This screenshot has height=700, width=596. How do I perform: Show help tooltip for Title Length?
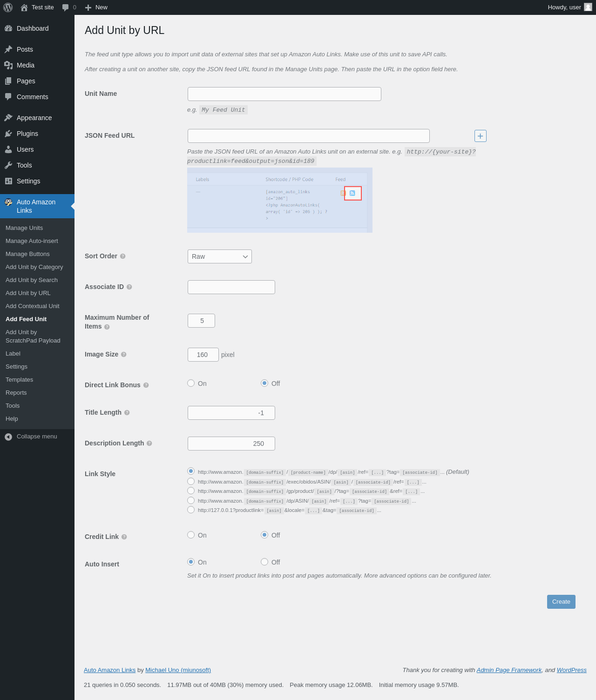pyautogui.click(x=127, y=413)
